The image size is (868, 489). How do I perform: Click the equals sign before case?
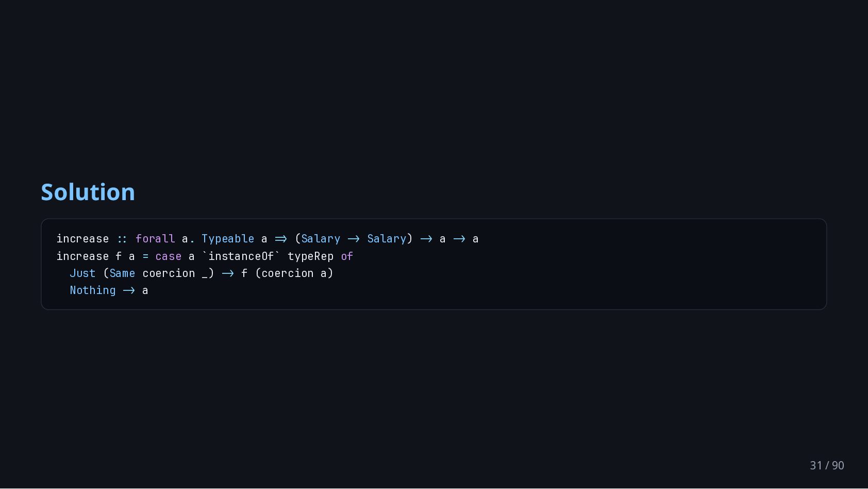point(145,256)
